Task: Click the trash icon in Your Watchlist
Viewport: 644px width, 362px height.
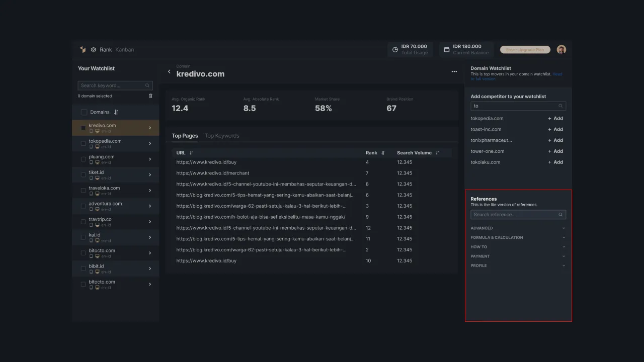Action: pyautogui.click(x=150, y=96)
